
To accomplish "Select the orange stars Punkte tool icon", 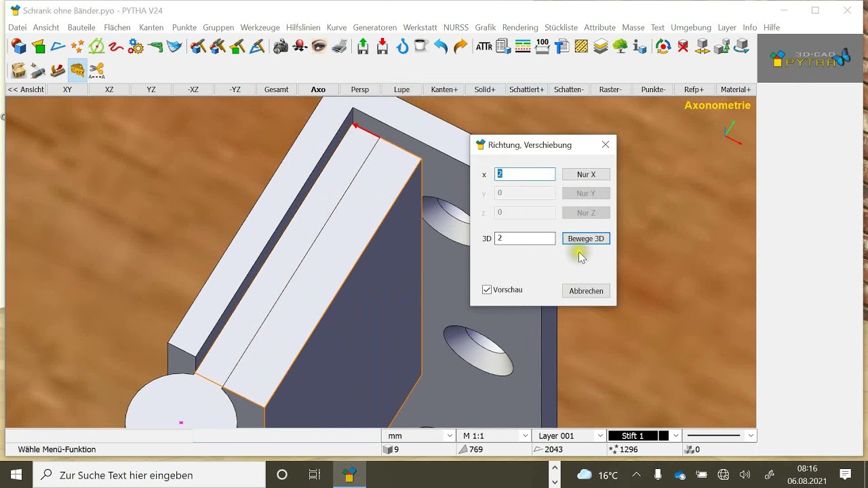I will [x=77, y=47].
